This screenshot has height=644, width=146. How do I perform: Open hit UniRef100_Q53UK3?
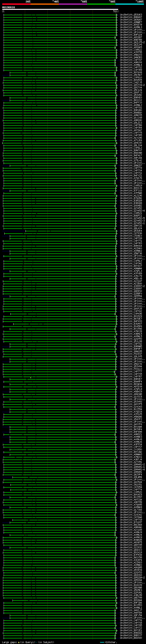tap(131, 15)
